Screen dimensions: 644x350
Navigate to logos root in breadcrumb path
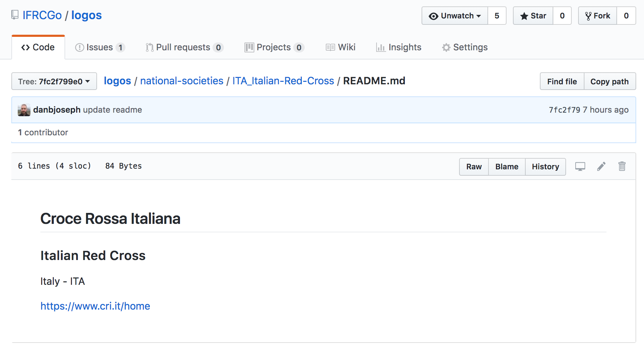click(x=117, y=81)
